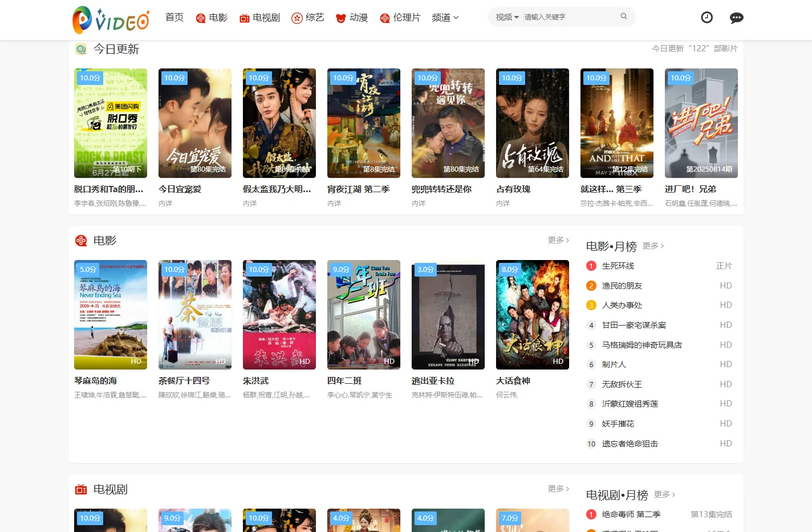Image resolution: width=812 pixels, height=532 pixels.
Task: Click the 今日更新 section icon
Action: point(81,49)
